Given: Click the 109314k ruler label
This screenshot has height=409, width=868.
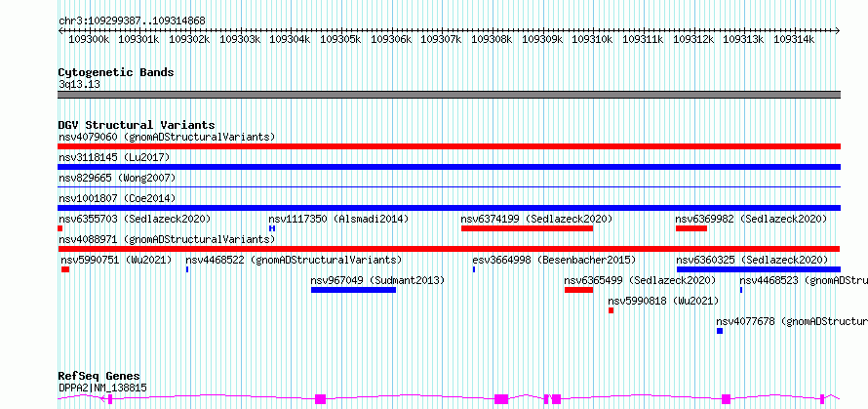Looking at the screenshot, I should (794, 39).
